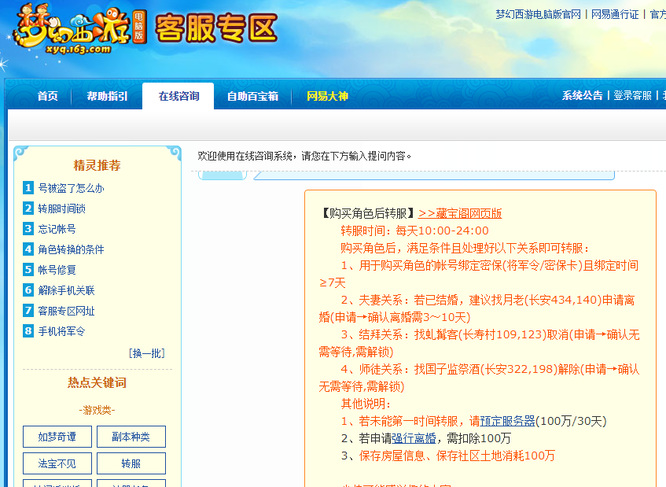
Task: Open the 网易大神 tab
Action: coord(327,96)
